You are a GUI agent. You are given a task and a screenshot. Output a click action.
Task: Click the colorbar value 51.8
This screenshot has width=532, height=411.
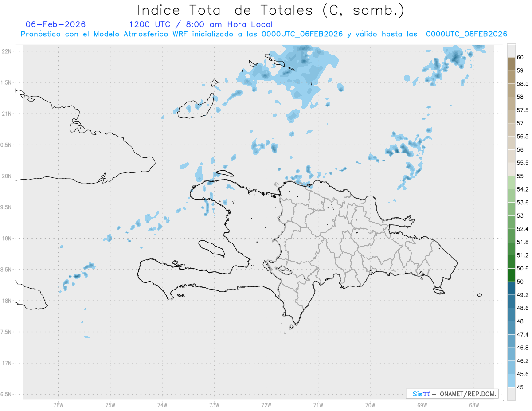[x=523, y=242]
